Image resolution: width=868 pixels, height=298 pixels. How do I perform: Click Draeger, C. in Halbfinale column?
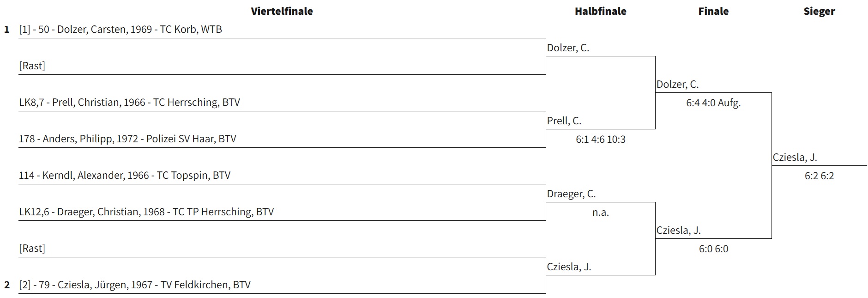(571, 194)
